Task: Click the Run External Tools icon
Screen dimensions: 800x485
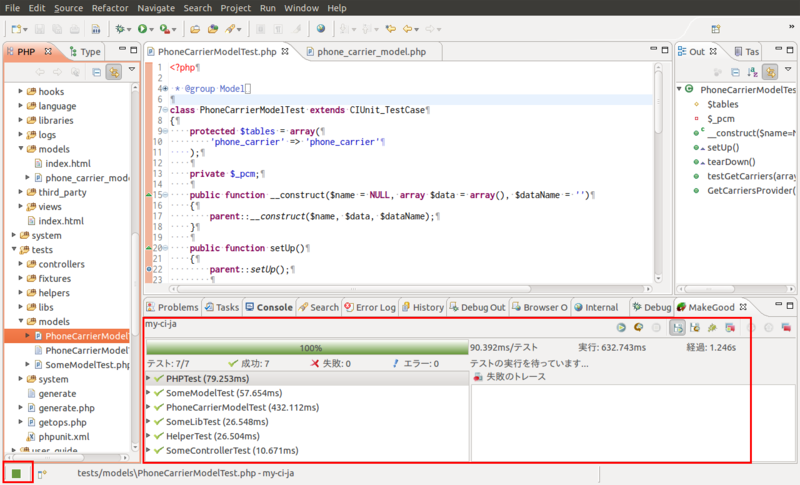Action: (x=164, y=29)
